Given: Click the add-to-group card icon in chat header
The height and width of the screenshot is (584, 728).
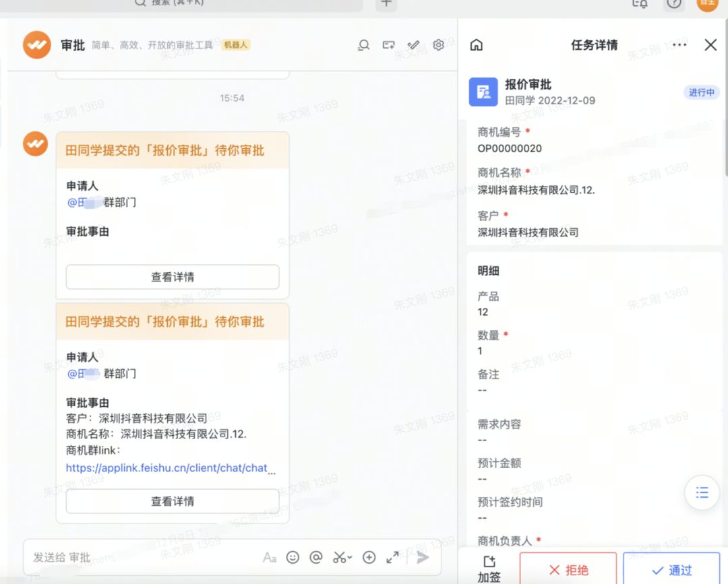Looking at the screenshot, I should (x=389, y=45).
